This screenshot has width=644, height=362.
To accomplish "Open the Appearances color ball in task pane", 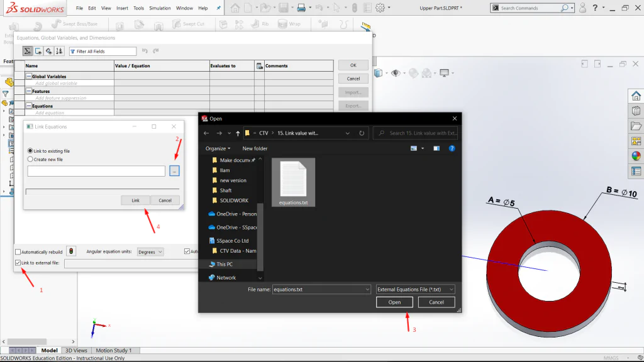I will coord(636,156).
